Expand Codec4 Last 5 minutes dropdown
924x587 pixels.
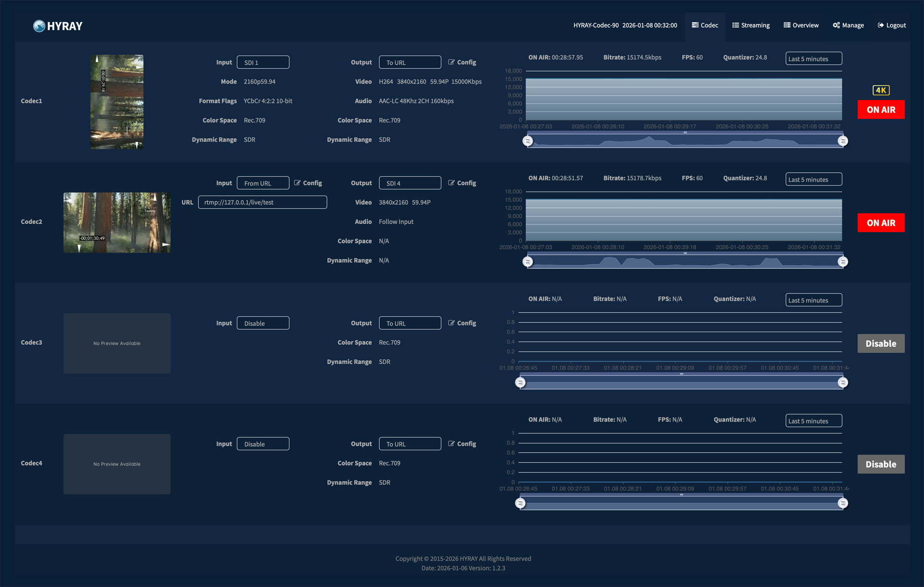813,421
